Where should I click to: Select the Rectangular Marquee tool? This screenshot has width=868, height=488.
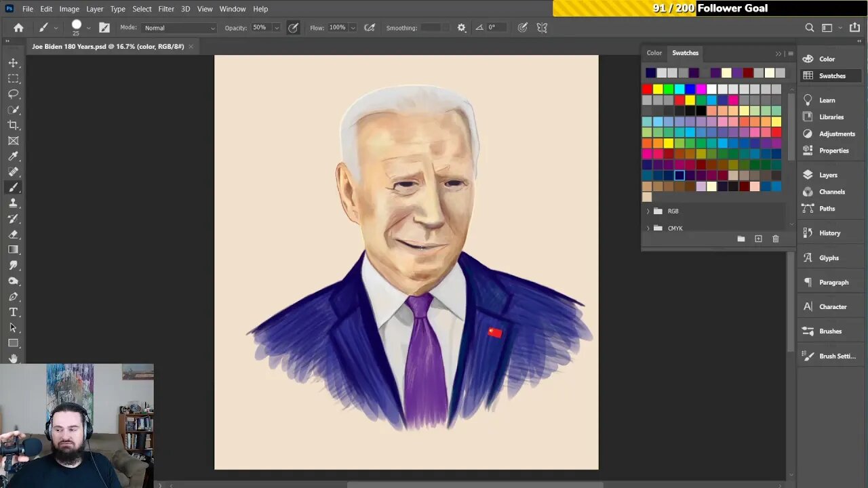tap(13, 79)
